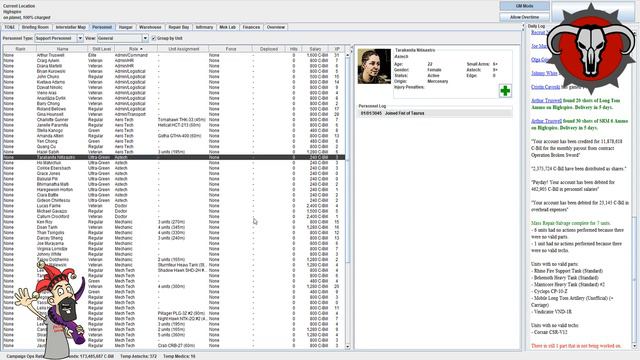Sort the table by Role column

tap(136, 49)
